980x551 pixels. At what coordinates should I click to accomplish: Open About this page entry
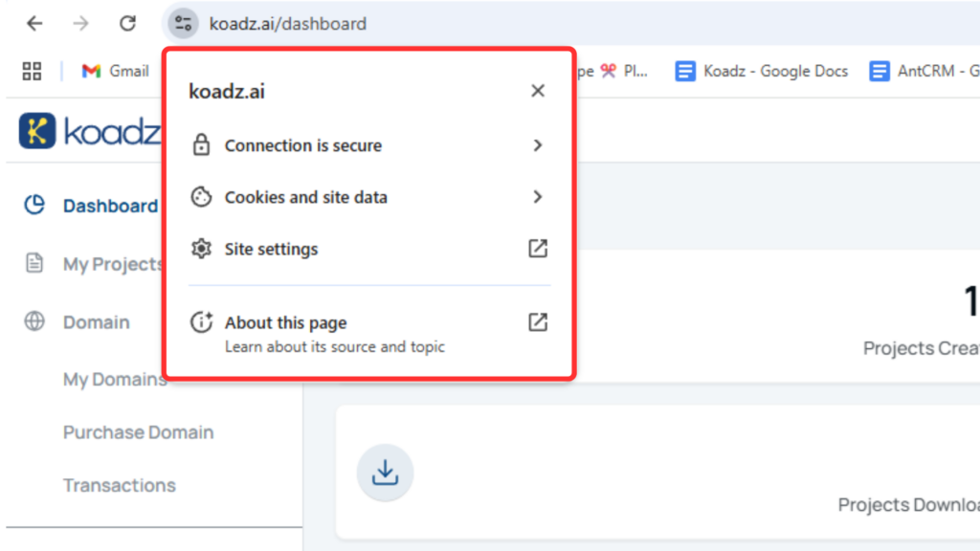pyautogui.click(x=285, y=323)
